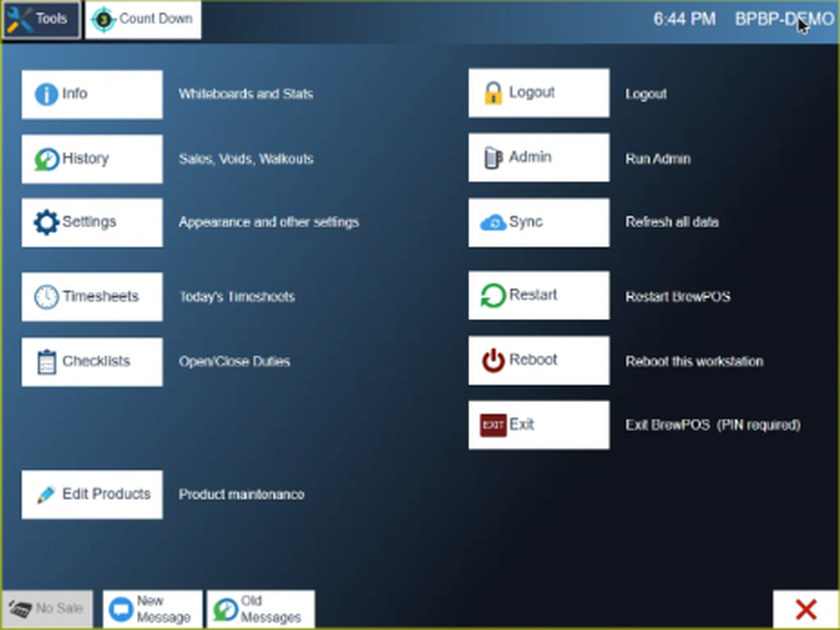
Task: Click the BPBP-DEMO station name
Action: [785, 20]
